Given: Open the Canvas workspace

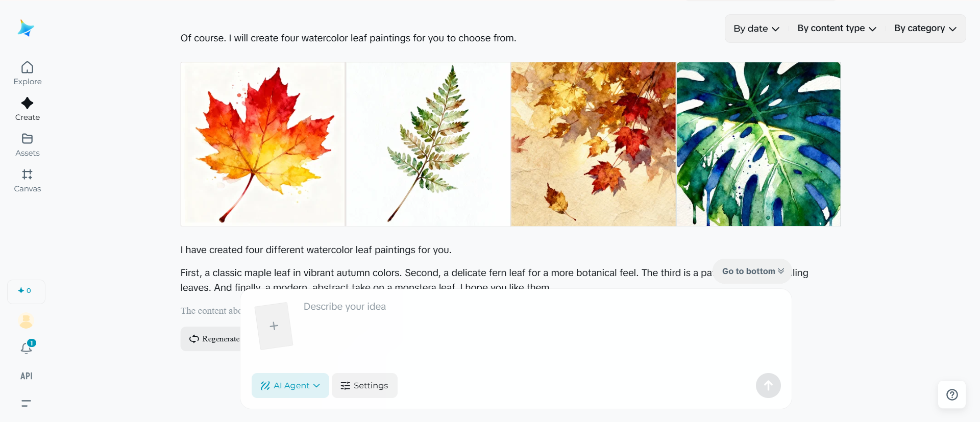Looking at the screenshot, I should (x=28, y=181).
